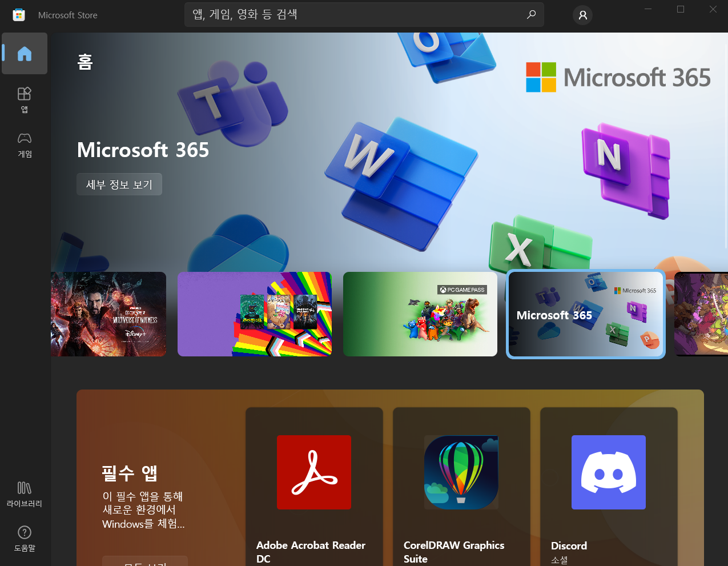Image resolution: width=728 pixels, height=566 pixels.
Task: Select the Doctor Strange Multiverse of Madness thumbnail
Action: (108, 314)
